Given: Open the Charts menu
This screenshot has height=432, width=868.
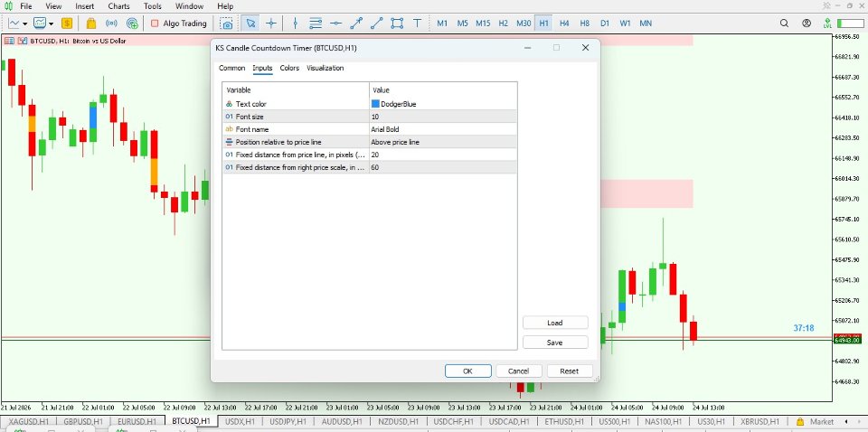Looking at the screenshot, I should [119, 6].
